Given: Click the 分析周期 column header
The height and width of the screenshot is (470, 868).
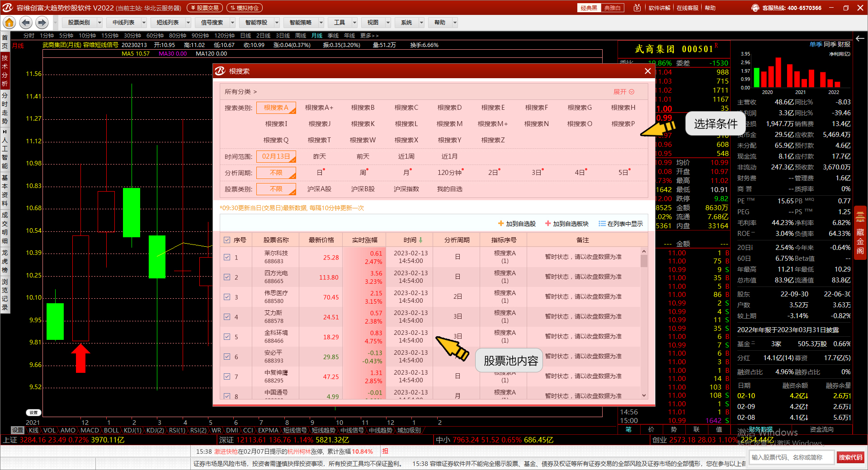Looking at the screenshot, I should tap(457, 240).
